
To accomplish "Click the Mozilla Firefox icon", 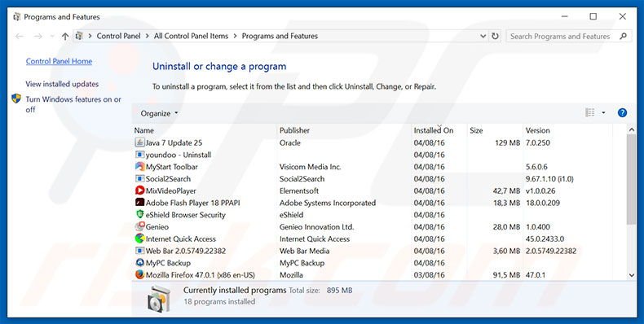I will [x=139, y=275].
